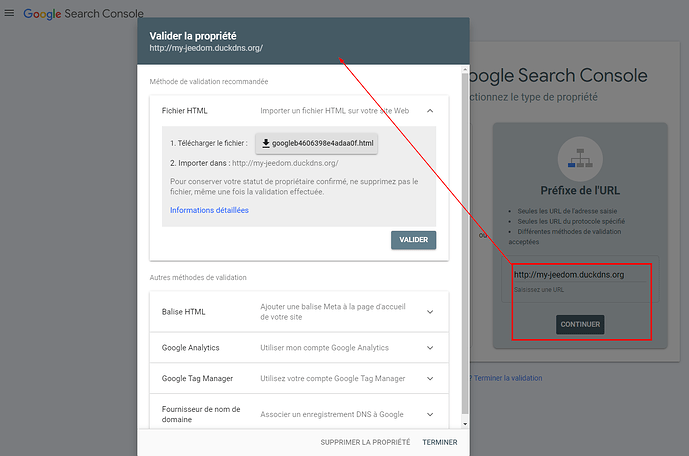Click Autres méthodes de validation label

click(198, 278)
